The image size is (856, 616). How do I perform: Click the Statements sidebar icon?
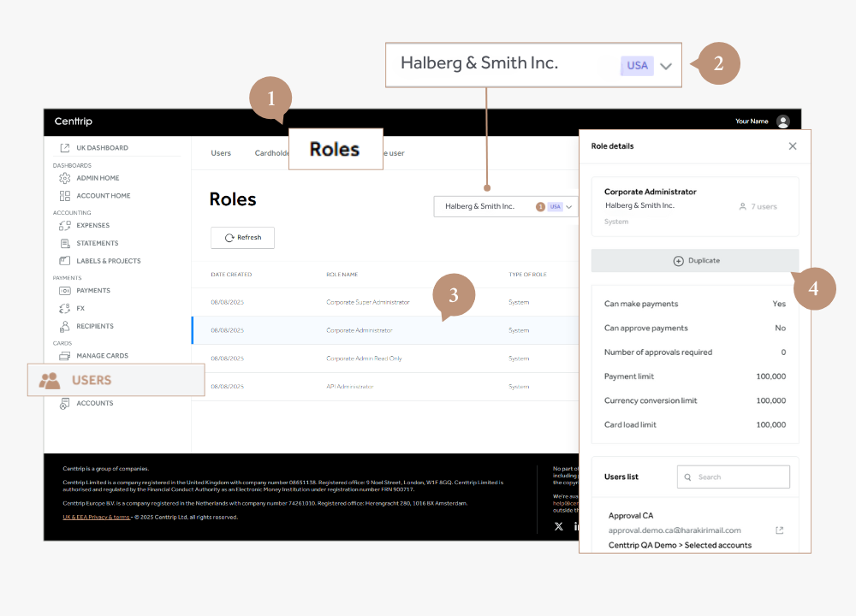coord(64,243)
